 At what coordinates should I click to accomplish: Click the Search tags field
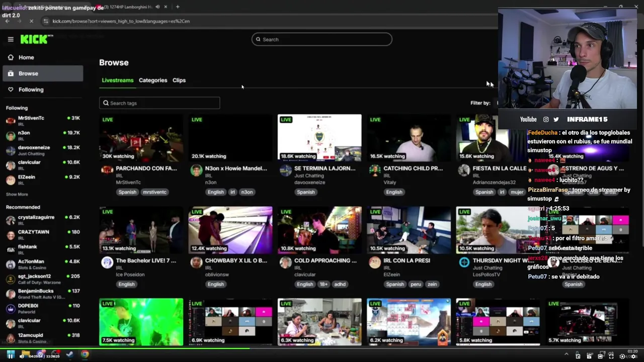pyautogui.click(x=159, y=103)
